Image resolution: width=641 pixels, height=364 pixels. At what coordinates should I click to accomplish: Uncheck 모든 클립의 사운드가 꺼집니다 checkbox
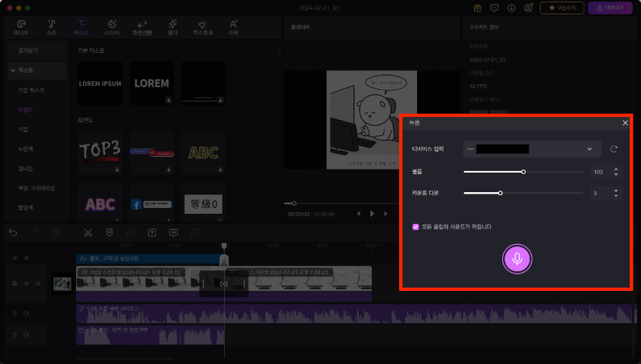[x=416, y=227]
